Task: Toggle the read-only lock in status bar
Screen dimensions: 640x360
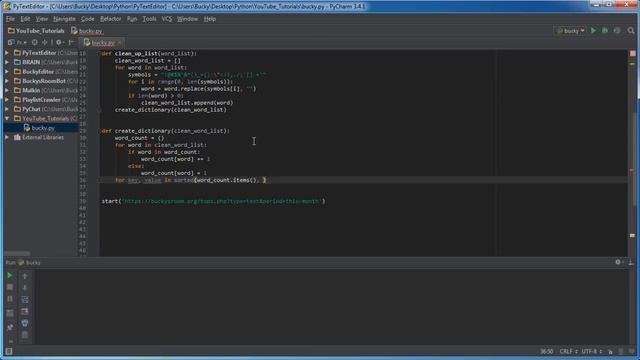Action: click(611, 351)
